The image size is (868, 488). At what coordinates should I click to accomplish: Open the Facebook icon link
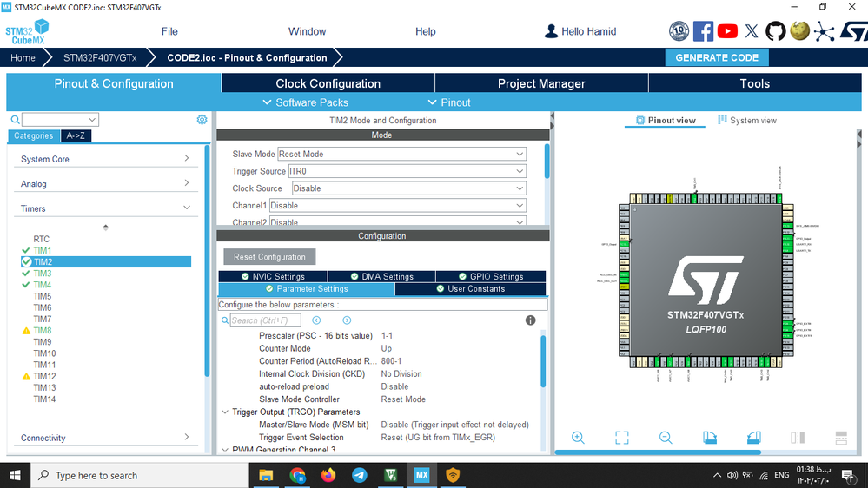pyautogui.click(x=703, y=31)
